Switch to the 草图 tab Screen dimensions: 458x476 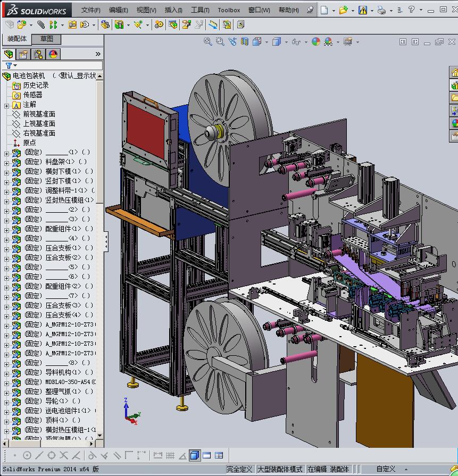pyautogui.click(x=47, y=39)
